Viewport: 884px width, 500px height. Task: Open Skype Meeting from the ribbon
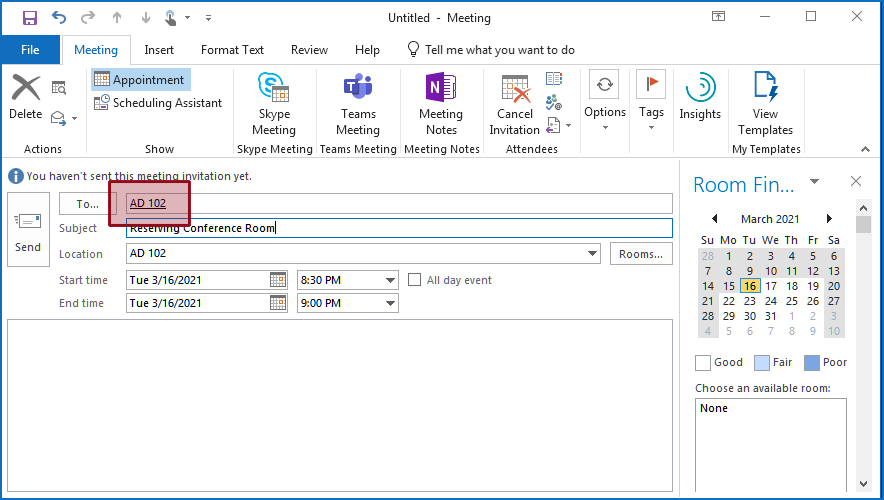point(273,104)
